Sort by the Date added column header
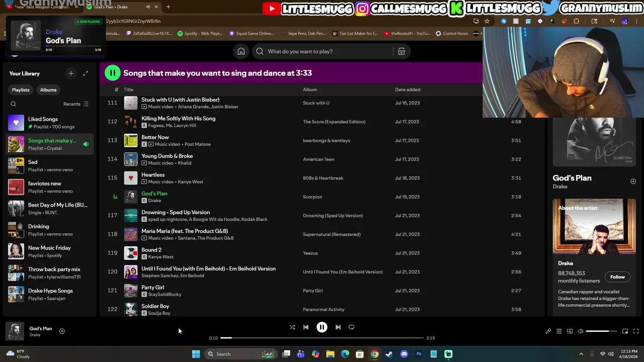 tap(408, 89)
